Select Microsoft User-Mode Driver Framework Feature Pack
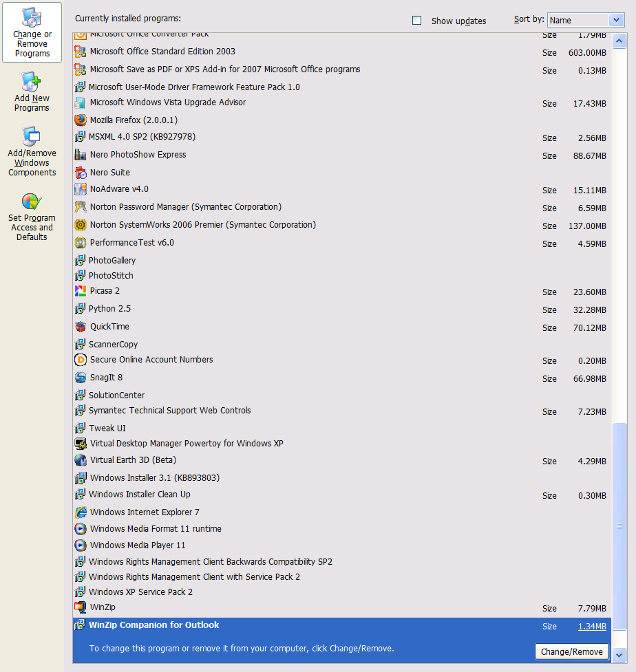 342,87
